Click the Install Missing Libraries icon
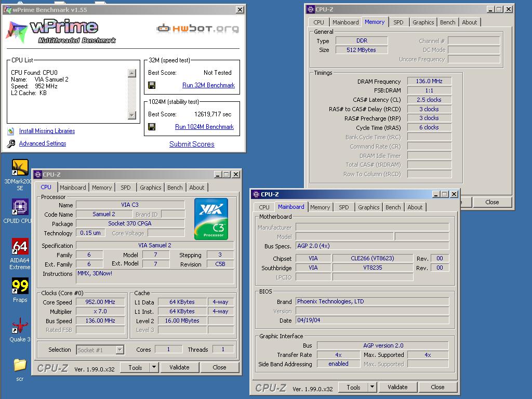The width and height of the screenshot is (532, 399). [11, 131]
